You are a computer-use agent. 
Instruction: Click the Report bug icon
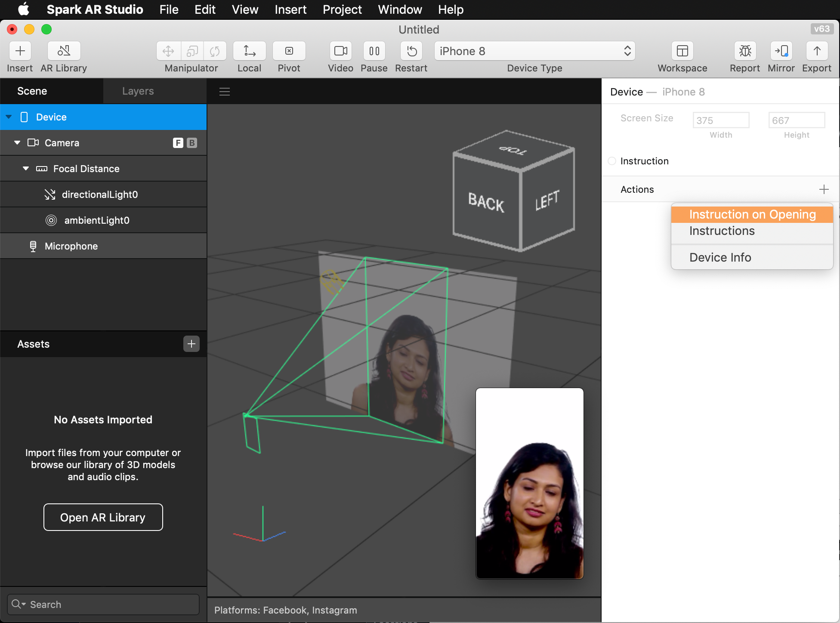coord(745,51)
